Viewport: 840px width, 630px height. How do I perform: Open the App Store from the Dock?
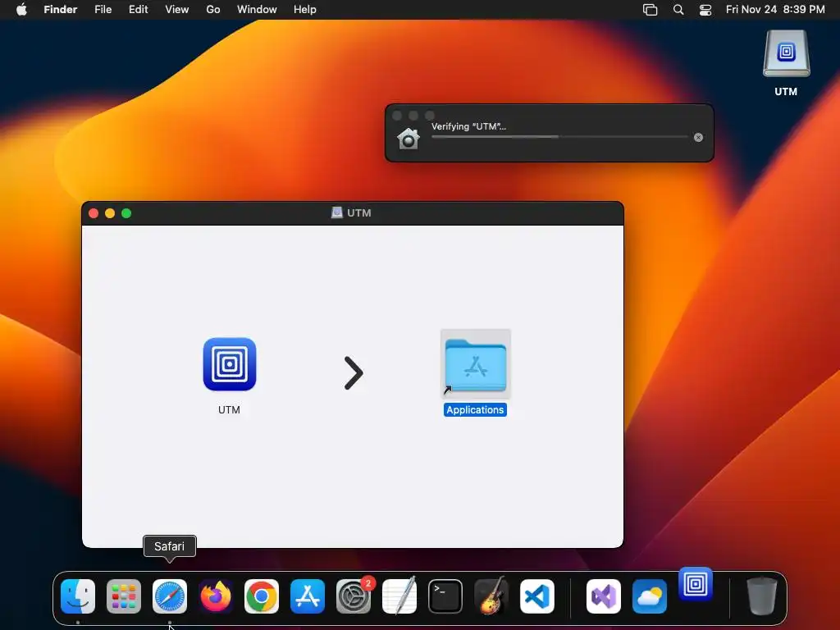tap(308, 596)
